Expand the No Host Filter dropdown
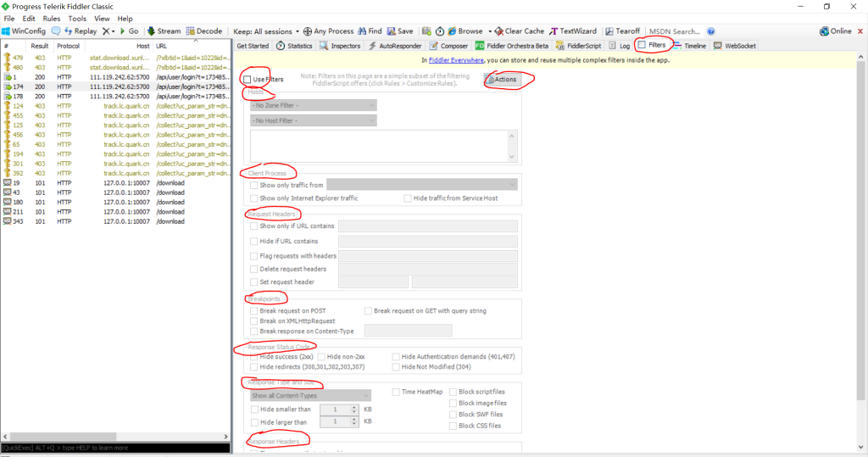This screenshot has height=457, width=868. [313, 120]
